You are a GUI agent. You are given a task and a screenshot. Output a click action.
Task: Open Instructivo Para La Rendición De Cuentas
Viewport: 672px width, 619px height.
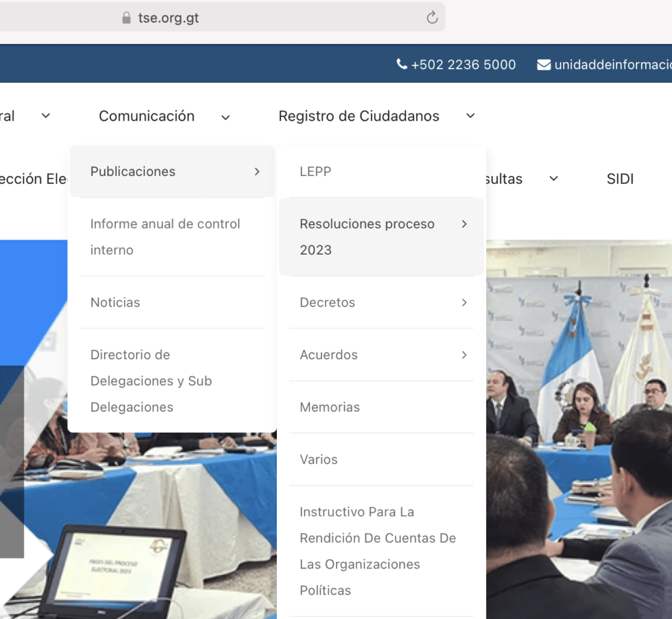coord(377,551)
